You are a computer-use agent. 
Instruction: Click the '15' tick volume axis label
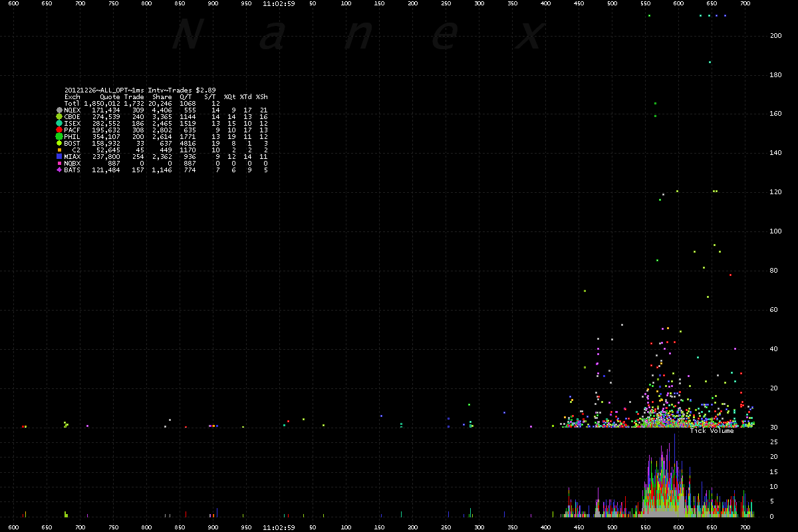(773, 471)
